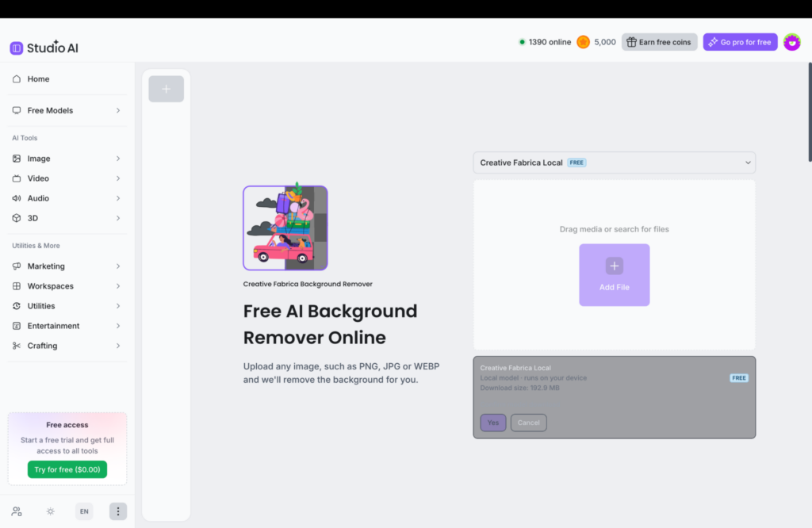Click the plus icon in Add File
The height and width of the screenshot is (528, 812).
[x=615, y=266]
